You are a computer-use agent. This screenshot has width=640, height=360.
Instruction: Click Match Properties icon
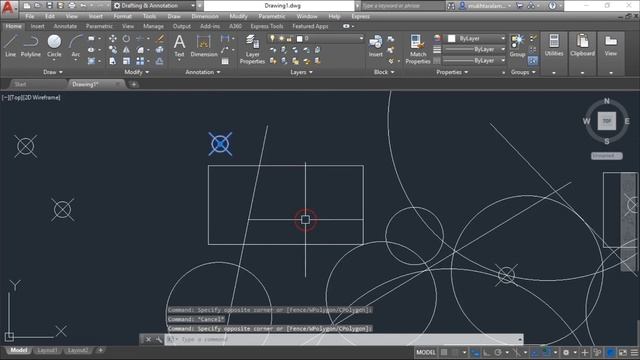pyautogui.click(x=418, y=49)
